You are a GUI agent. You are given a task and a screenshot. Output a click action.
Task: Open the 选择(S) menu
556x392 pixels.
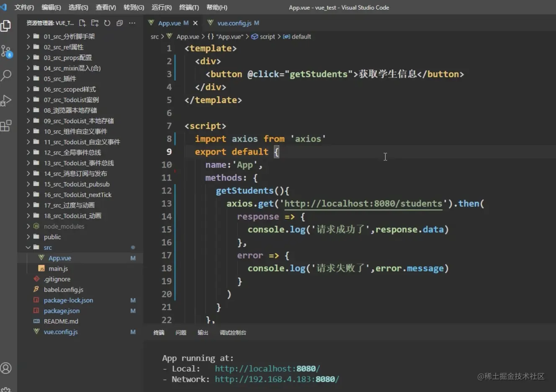tap(78, 8)
